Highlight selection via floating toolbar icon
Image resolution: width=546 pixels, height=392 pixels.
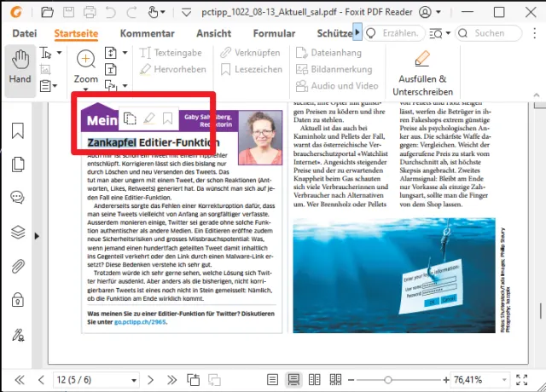point(149,118)
